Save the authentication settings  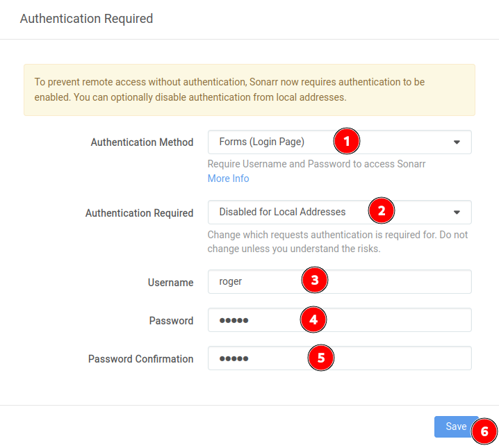pos(456,426)
